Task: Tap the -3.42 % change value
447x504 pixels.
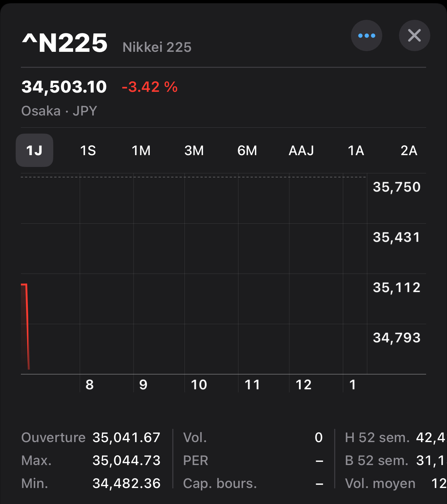Action: click(150, 87)
